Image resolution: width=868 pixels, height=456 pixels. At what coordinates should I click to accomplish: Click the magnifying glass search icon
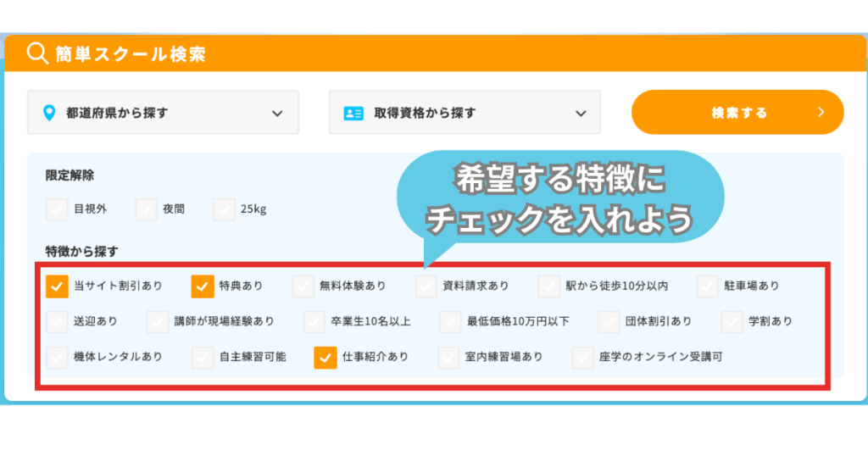pyautogui.click(x=36, y=54)
